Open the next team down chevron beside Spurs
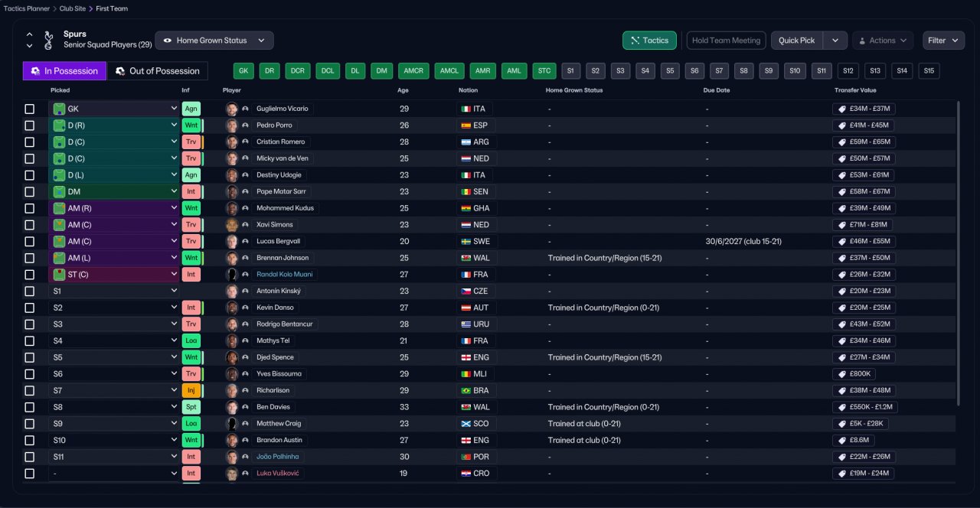This screenshot has width=980, height=508. click(29, 47)
